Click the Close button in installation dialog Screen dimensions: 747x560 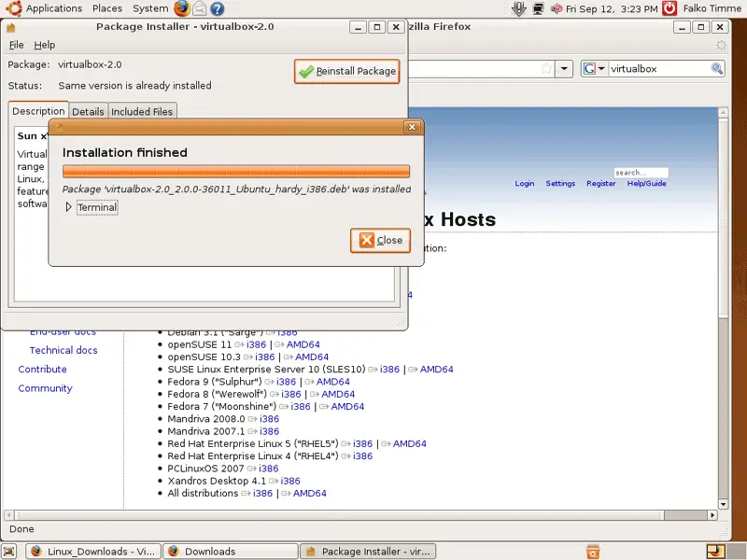(x=380, y=241)
